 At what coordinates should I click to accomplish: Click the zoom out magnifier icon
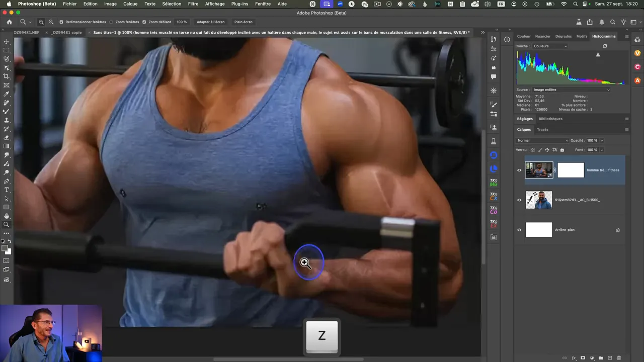51,22
